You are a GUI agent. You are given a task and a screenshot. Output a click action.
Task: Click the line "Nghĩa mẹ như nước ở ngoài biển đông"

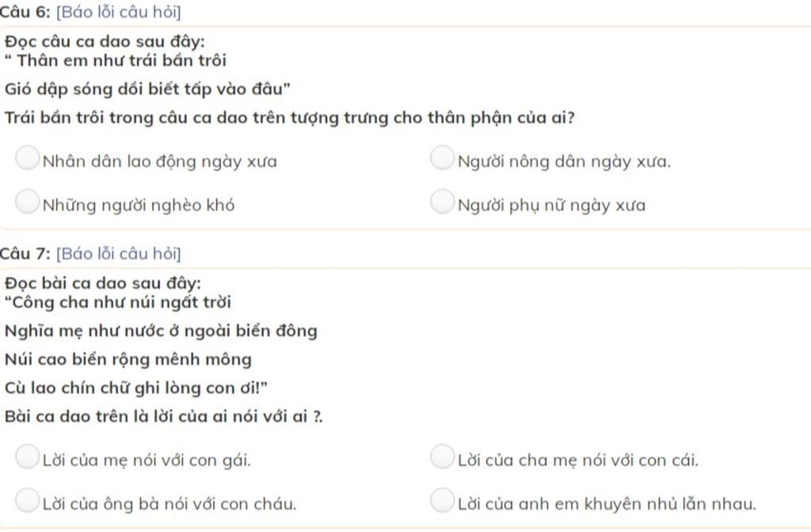point(161,331)
